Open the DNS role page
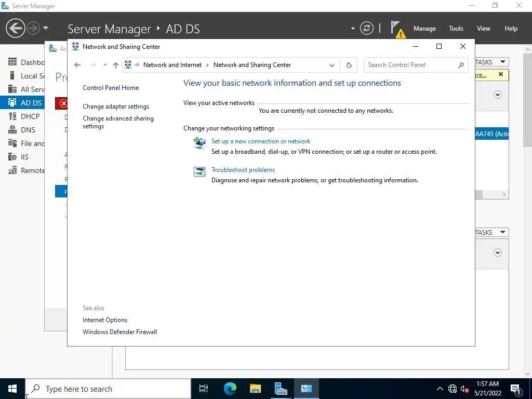The height and width of the screenshot is (399, 532). coord(22,130)
